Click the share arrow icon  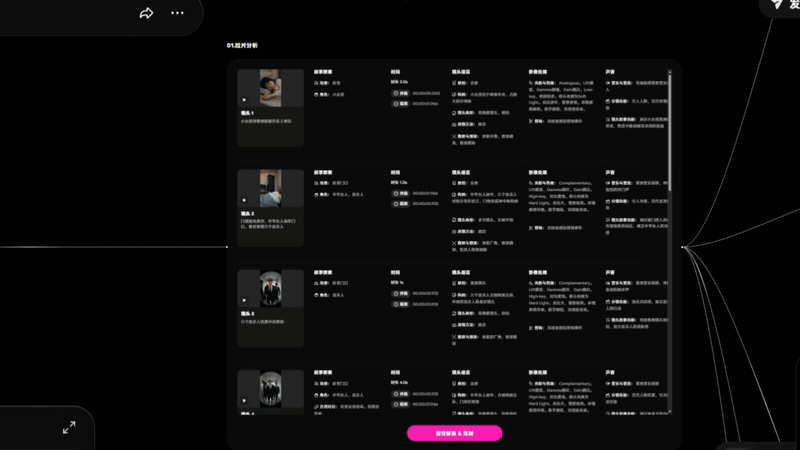(146, 13)
